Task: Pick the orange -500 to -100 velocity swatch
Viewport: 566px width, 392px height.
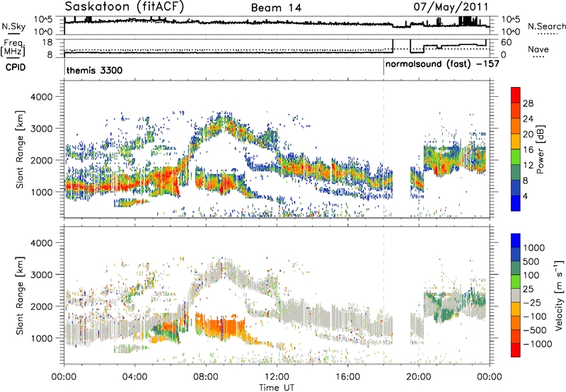Action: pos(516,323)
